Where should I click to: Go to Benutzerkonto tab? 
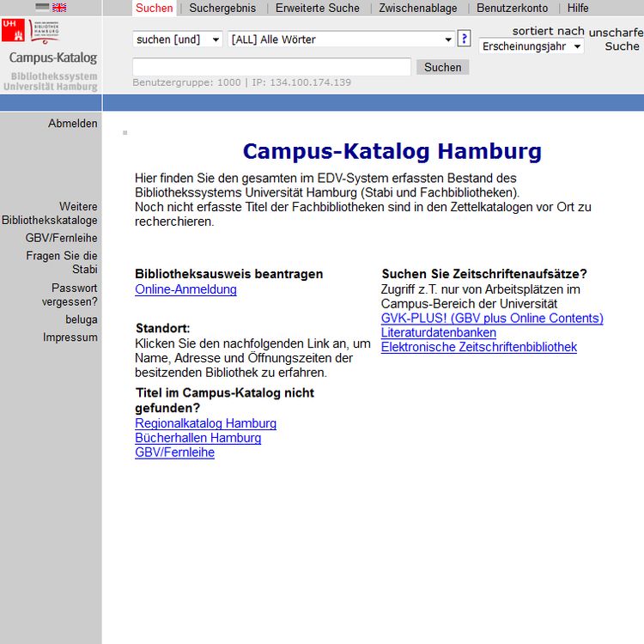[512, 8]
